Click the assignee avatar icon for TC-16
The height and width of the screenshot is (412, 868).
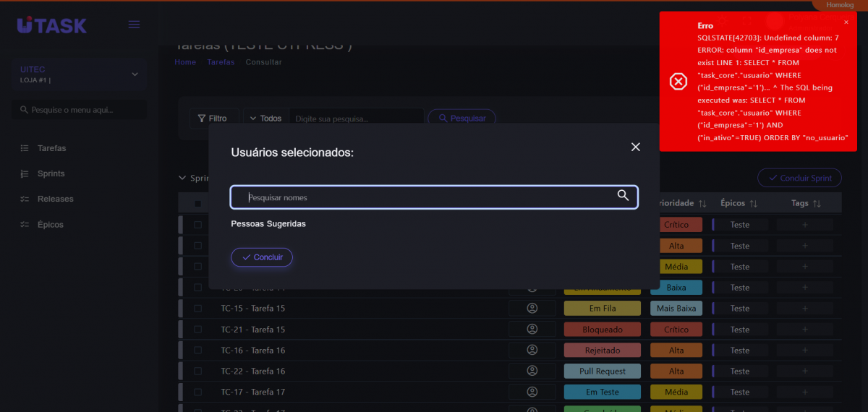tap(532, 351)
